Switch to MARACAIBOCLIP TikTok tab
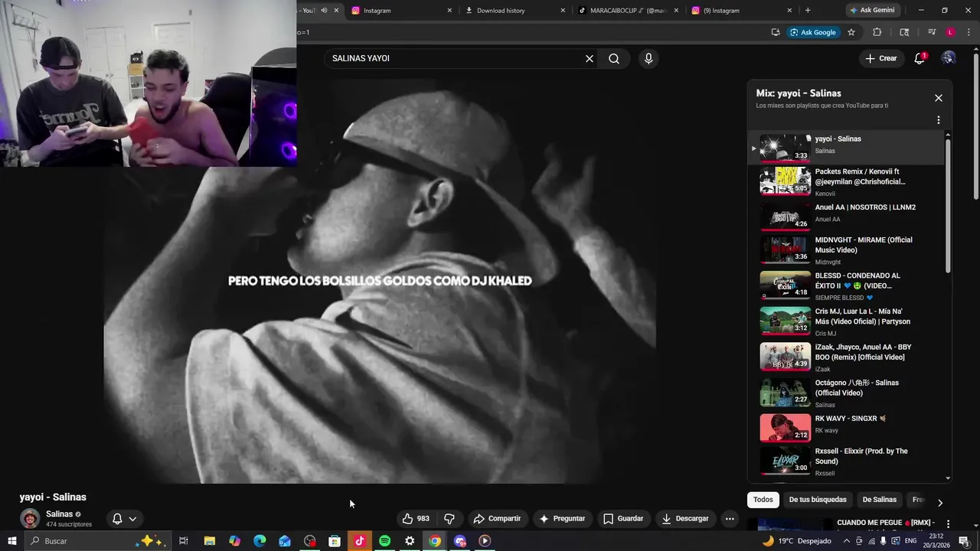980x551 pixels. coord(628,10)
